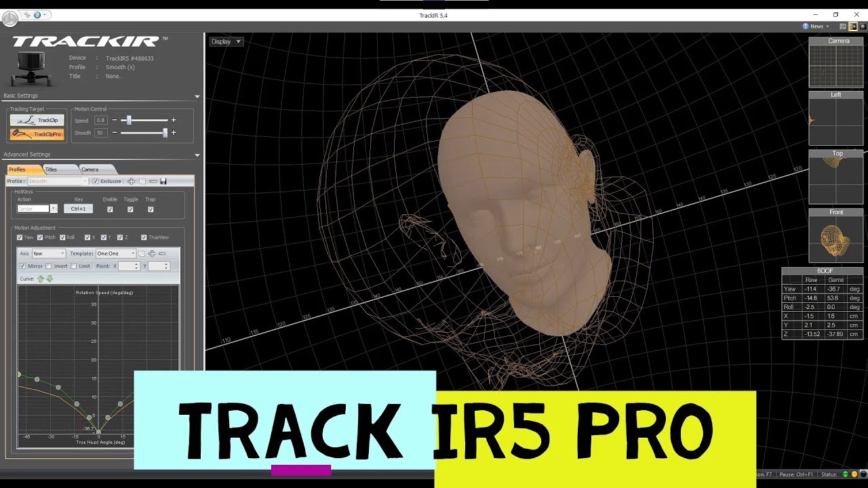Toggle the Mirror checkbox
868x488 pixels.
coord(22,266)
